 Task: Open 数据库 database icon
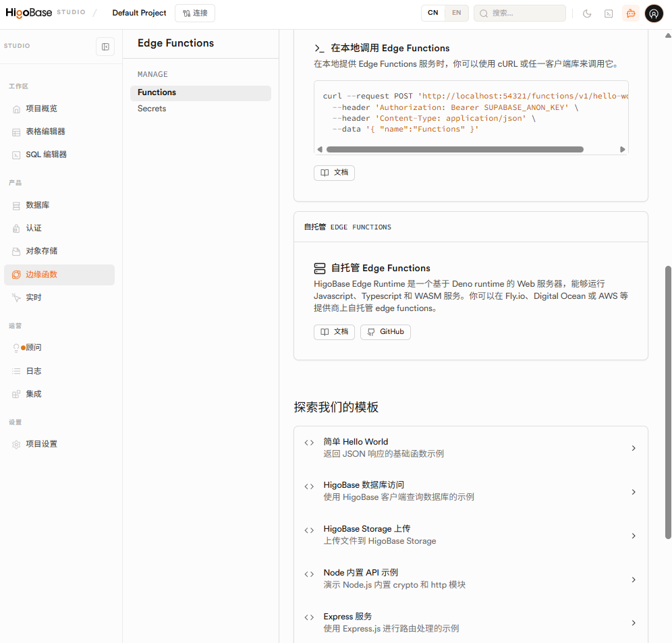[x=16, y=206]
